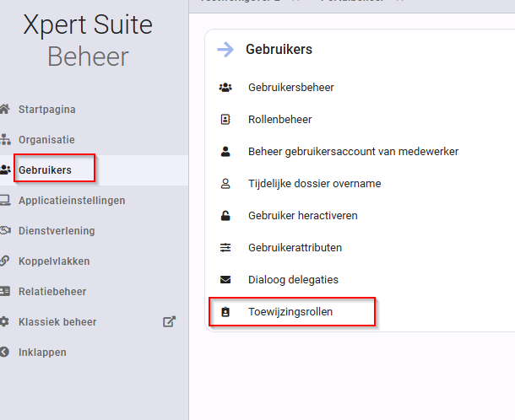
Task: Click the clipboard icon for Toewijzingsrollen
Action: point(225,312)
